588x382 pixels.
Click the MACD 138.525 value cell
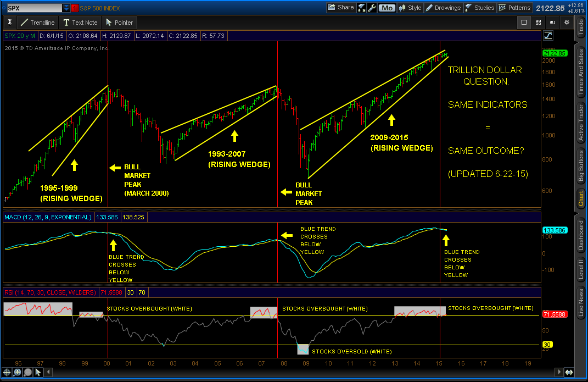[133, 217]
